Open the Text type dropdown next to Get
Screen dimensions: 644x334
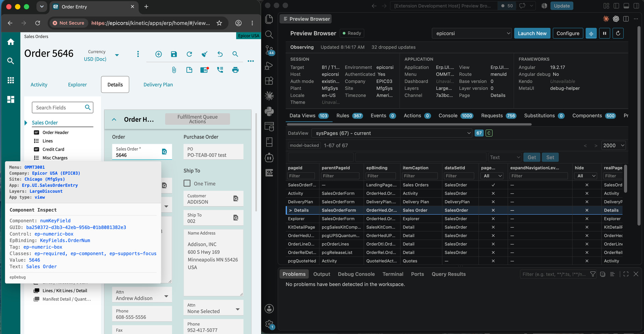pyautogui.click(x=505, y=157)
